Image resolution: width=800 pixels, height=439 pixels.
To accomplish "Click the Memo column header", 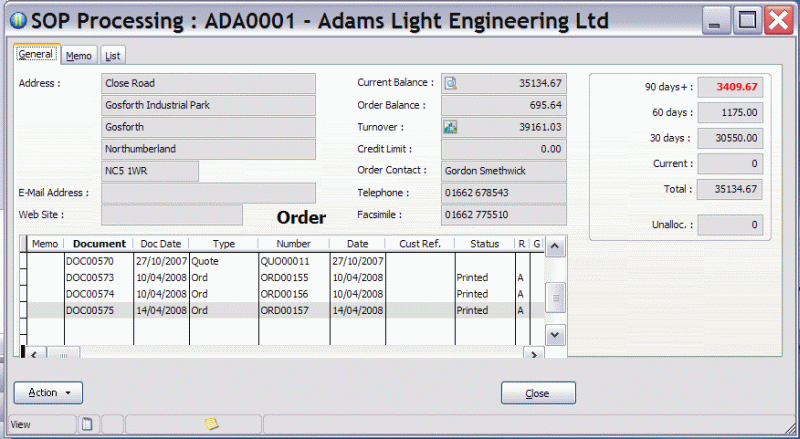I will (45, 244).
